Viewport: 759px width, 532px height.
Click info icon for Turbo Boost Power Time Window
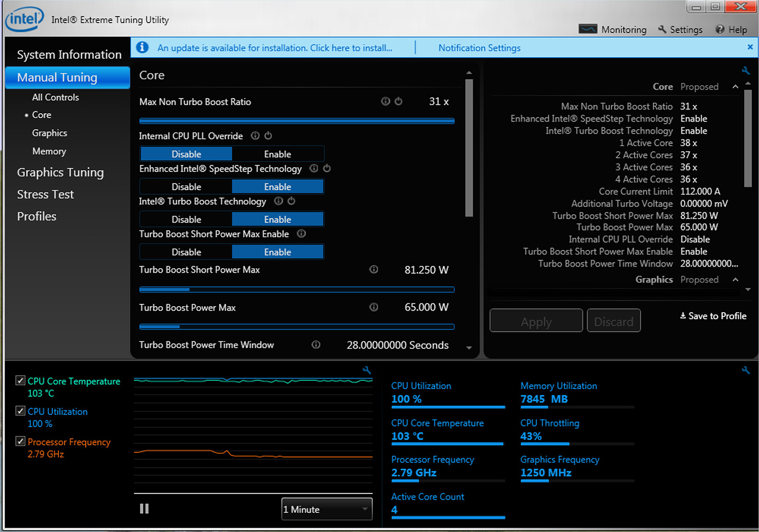pos(316,345)
